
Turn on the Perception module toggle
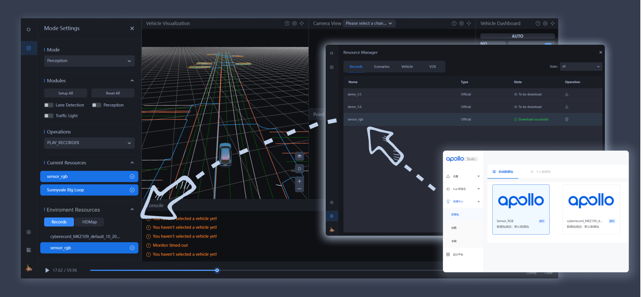tap(97, 105)
